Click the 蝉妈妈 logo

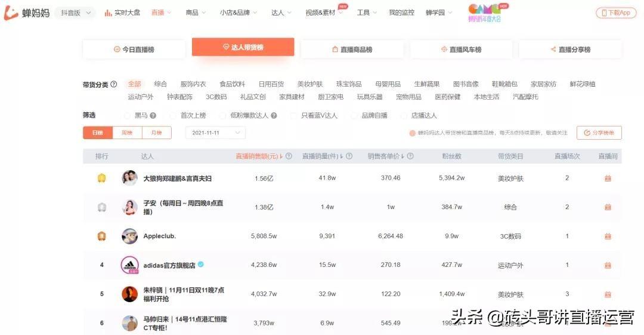(x=27, y=13)
